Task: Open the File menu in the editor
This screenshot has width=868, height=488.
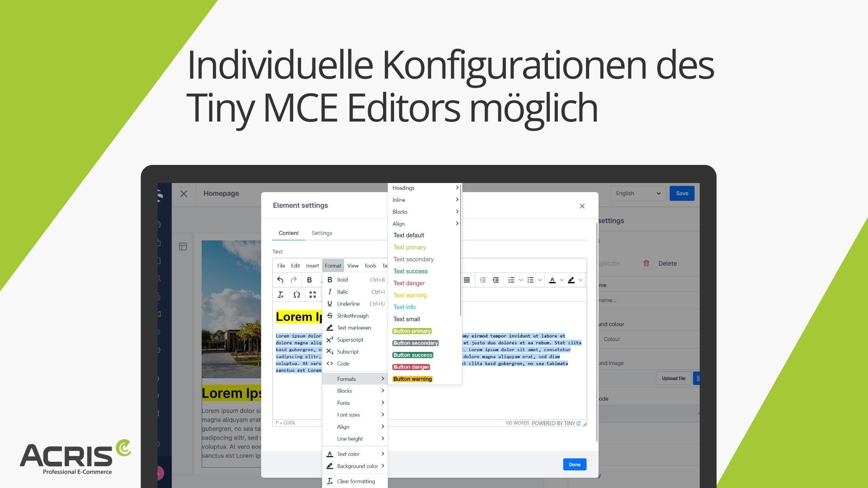Action: [281, 266]
